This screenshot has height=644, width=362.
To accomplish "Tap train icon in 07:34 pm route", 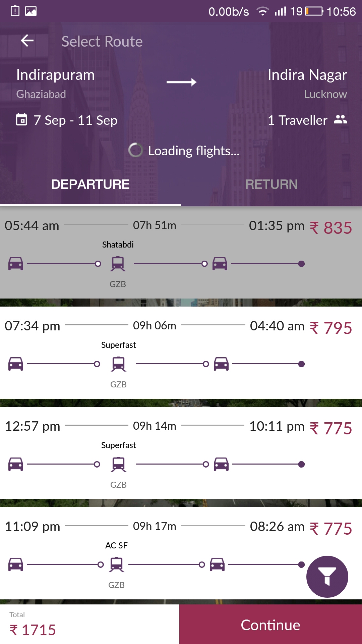I will [x=119, y=364].
